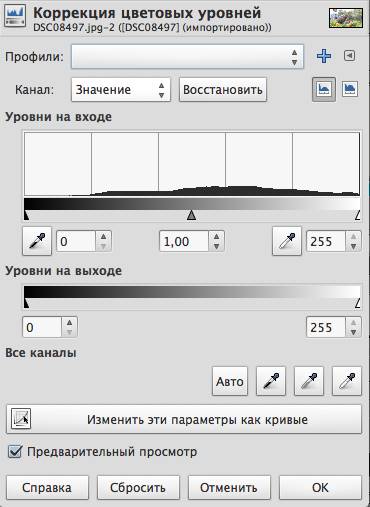
Task: Add current settings to favorites with plus icon
Action: pyautogui.click(x=324, y=56)
